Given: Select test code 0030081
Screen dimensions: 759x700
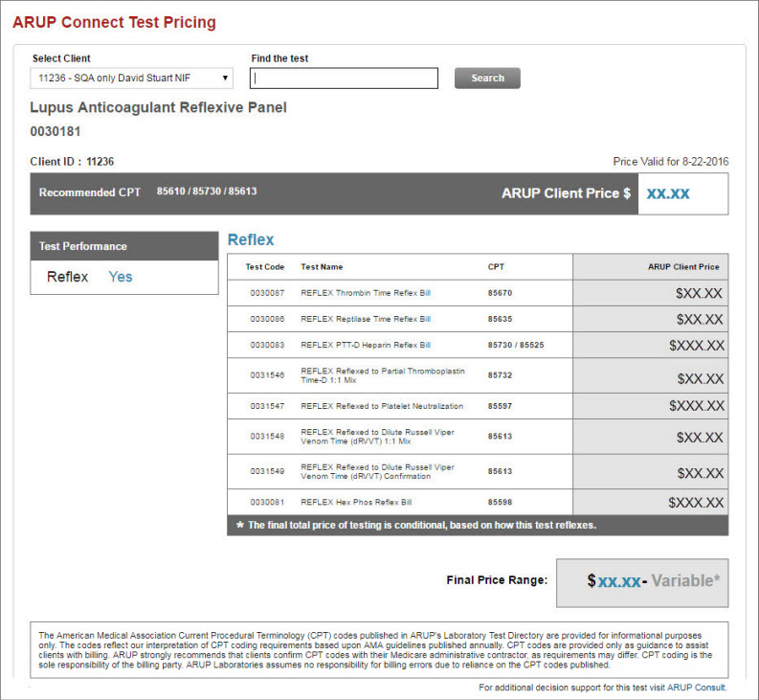Looking at the screenshot, I should tap(267, 502).
